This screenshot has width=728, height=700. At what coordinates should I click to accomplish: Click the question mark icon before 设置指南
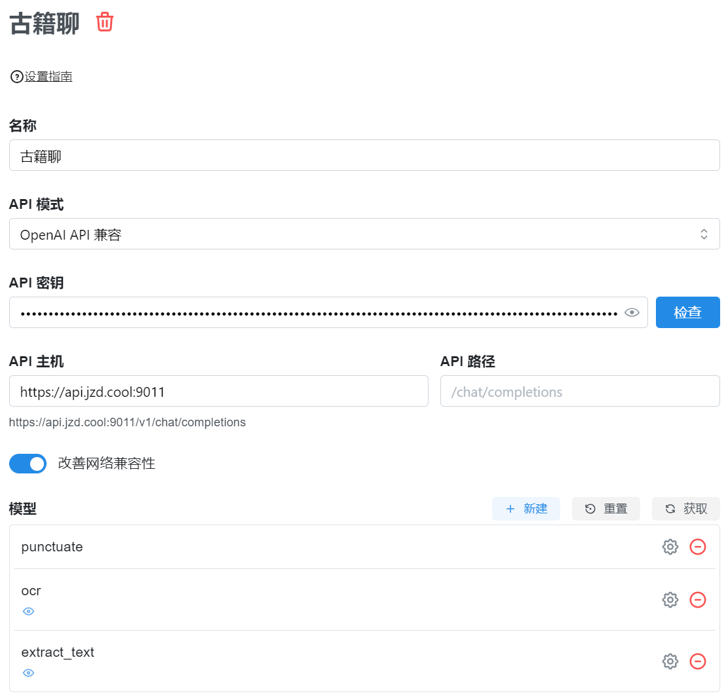(17, 77)
